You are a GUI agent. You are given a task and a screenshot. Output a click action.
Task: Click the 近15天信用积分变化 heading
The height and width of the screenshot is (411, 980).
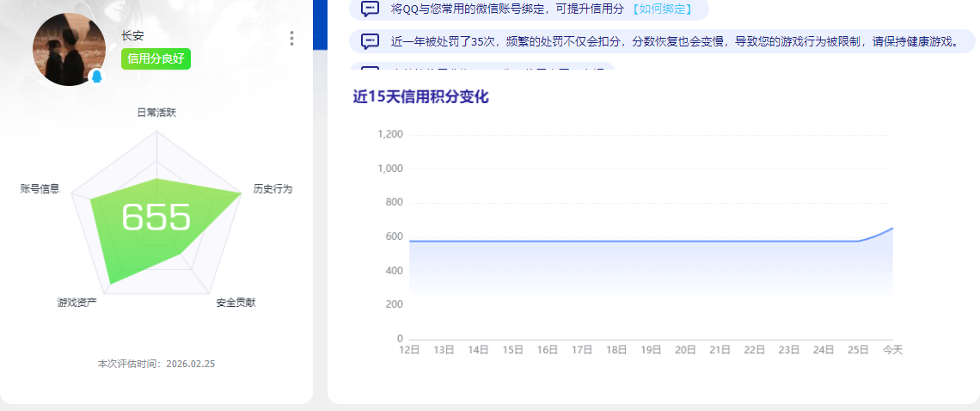pos(420,97)
